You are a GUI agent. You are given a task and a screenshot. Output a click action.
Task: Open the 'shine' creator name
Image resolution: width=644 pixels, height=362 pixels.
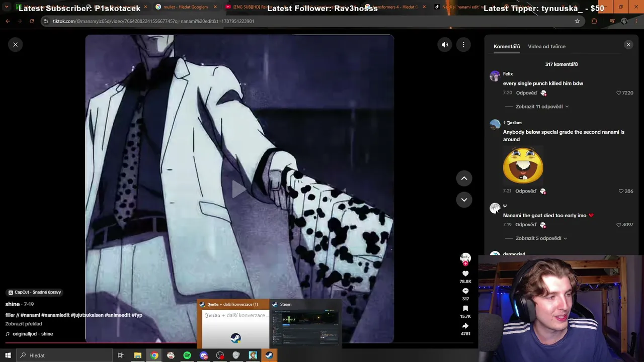pyautogui.click(x=13, y=304)
